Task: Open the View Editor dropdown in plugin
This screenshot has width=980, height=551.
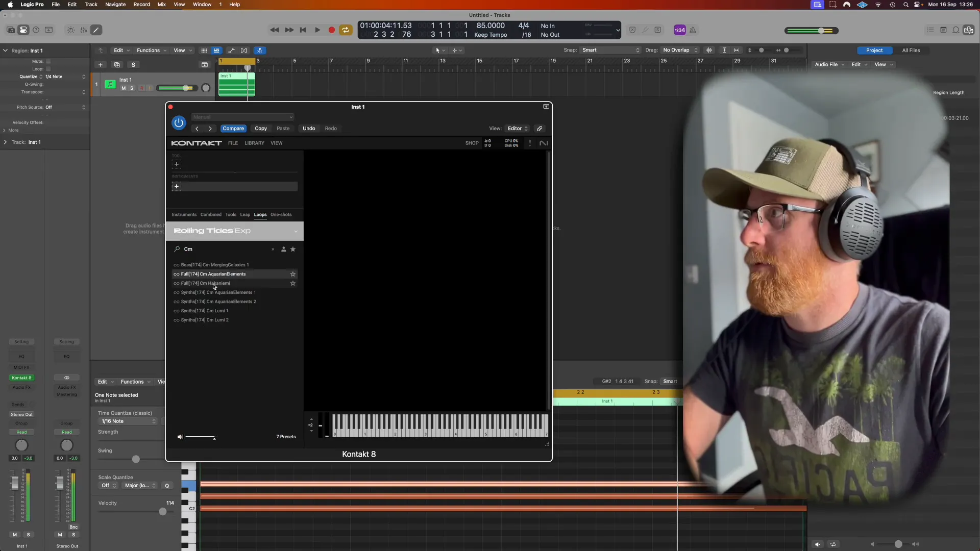Action: coord(518,129)
